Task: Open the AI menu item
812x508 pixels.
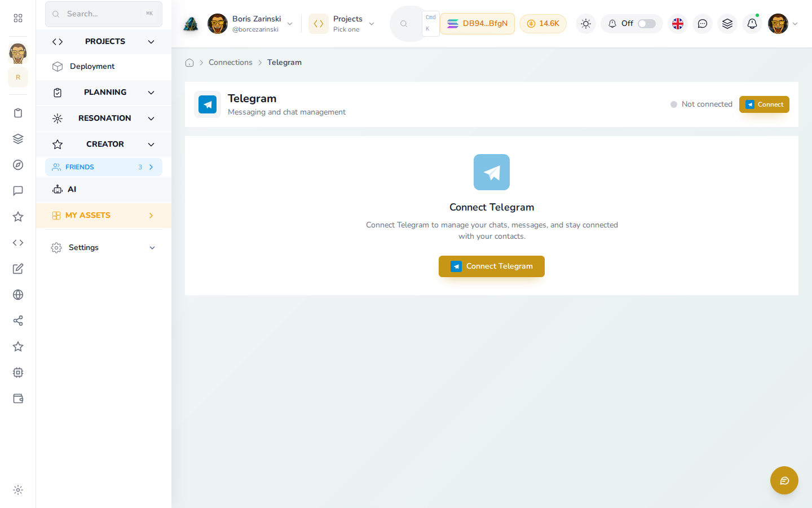Action: (104, 190)
